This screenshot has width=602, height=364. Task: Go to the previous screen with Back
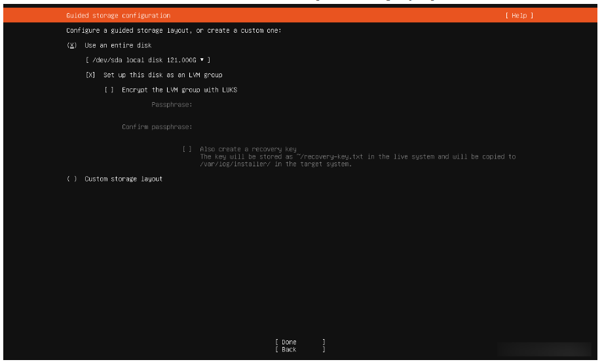pos(289,350)
